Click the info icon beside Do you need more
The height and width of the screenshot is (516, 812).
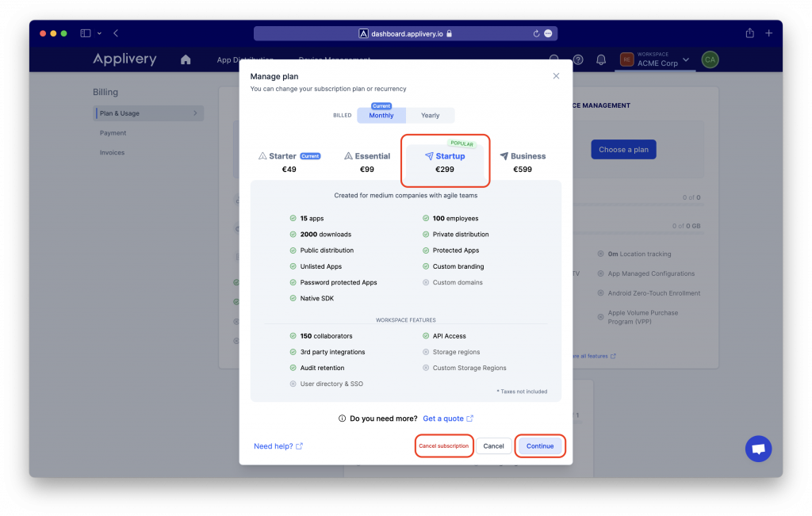342,419
